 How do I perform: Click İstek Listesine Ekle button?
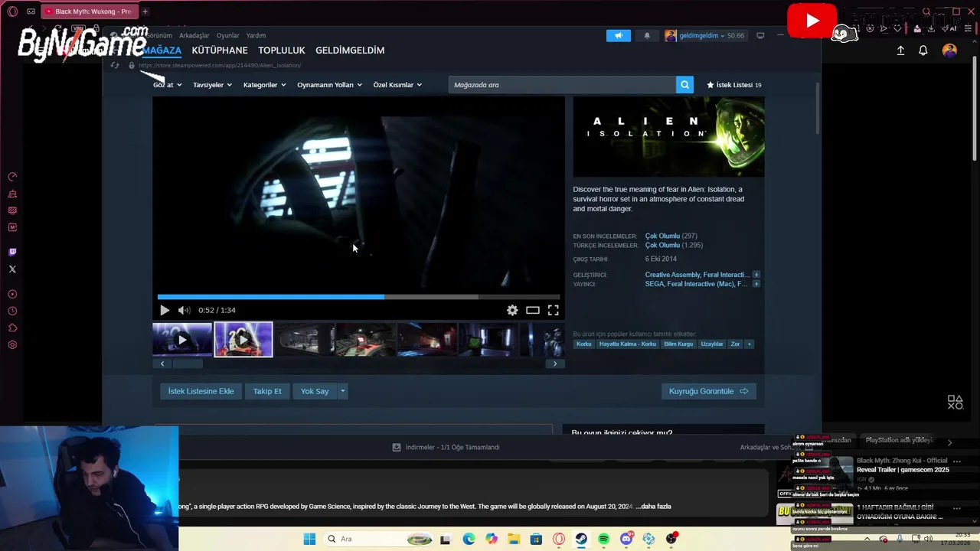201,391
